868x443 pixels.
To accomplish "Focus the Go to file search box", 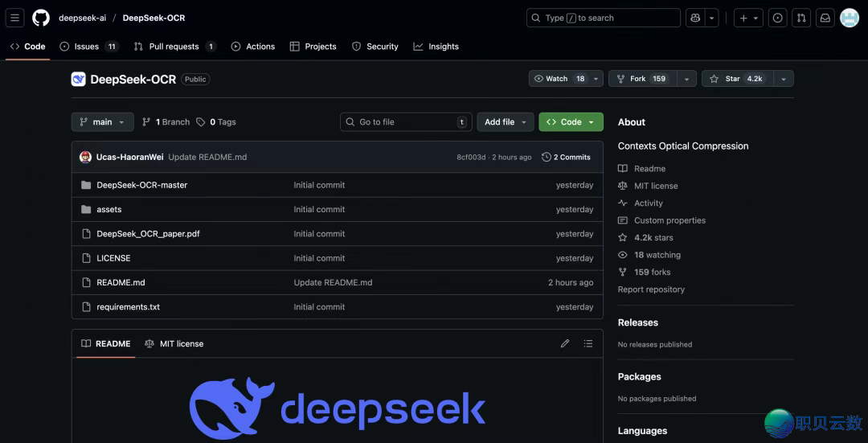I will click(406, 122).
